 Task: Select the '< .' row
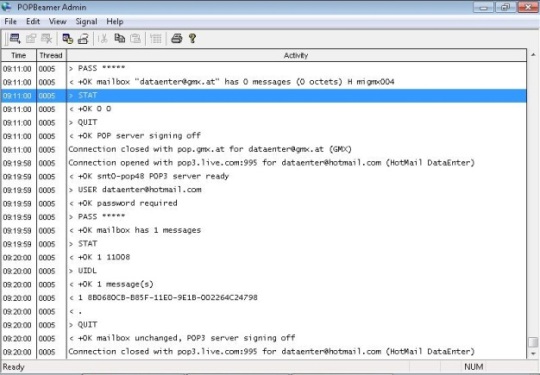point(264,311)
